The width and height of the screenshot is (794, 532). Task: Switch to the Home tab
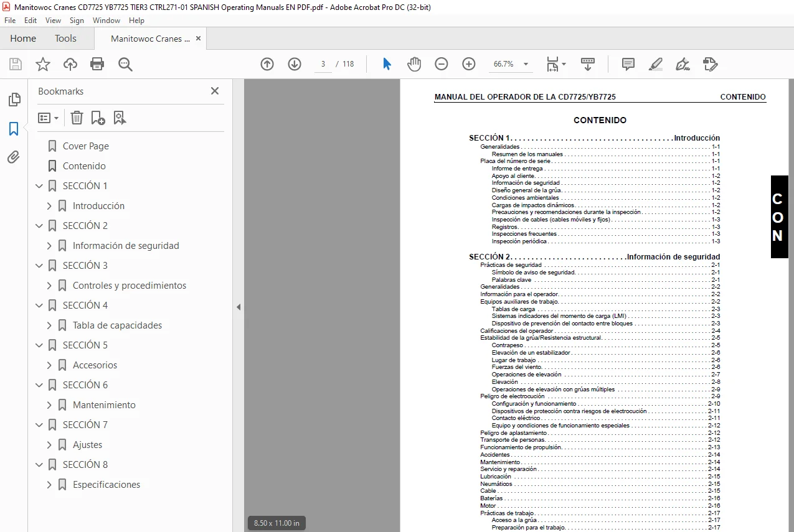coord(23,38)
